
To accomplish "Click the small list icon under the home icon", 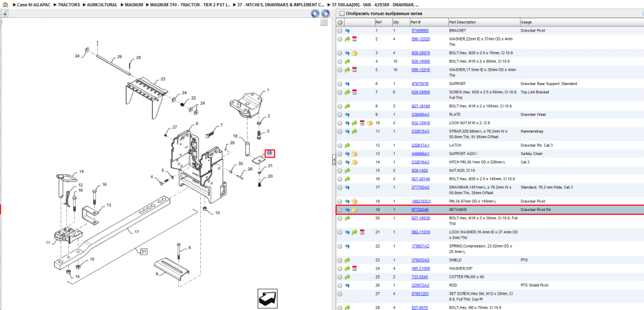I will 4,14.
